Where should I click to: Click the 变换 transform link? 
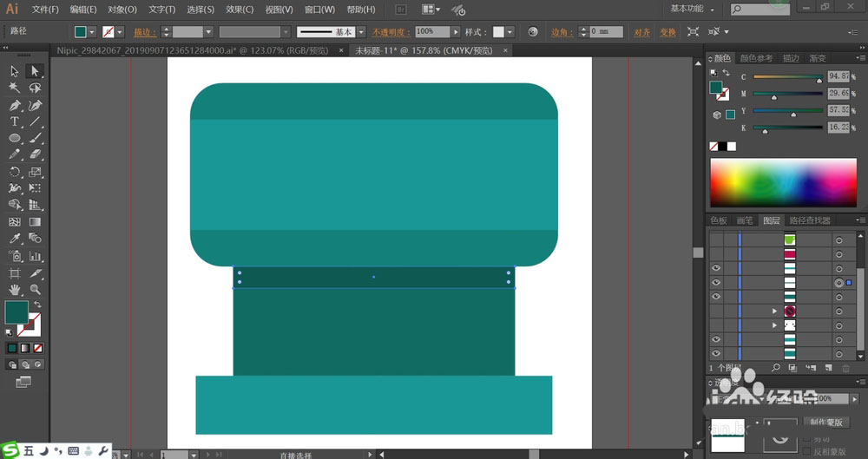(667, 33)
